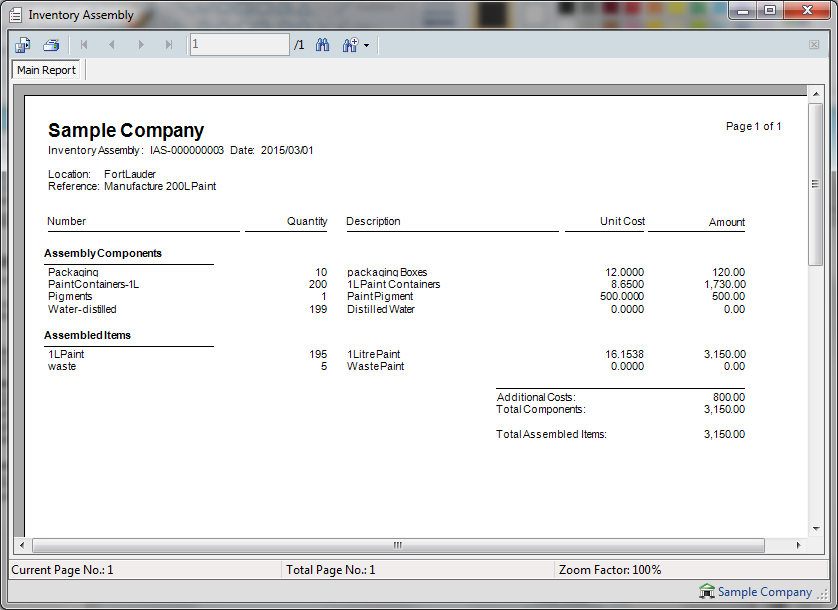Viewport: 838px width, 610px height.
Task: Click the page number input field
Action: [239, 45]
